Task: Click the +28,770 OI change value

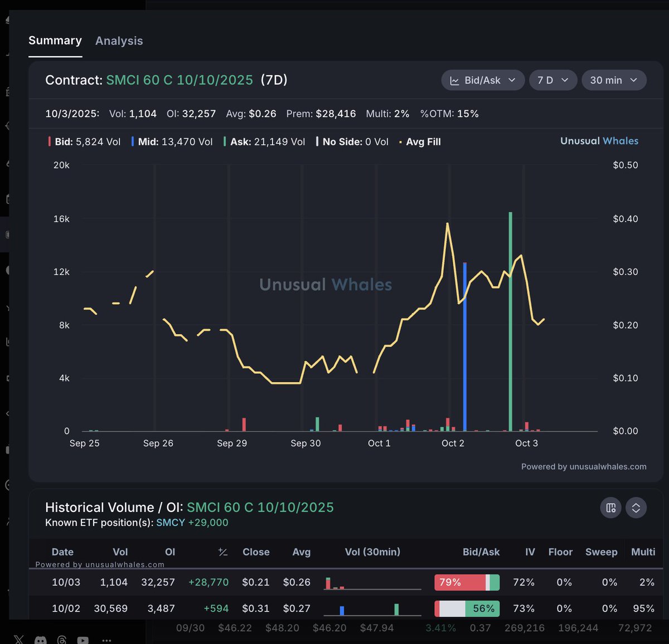Action: point(209,582)
